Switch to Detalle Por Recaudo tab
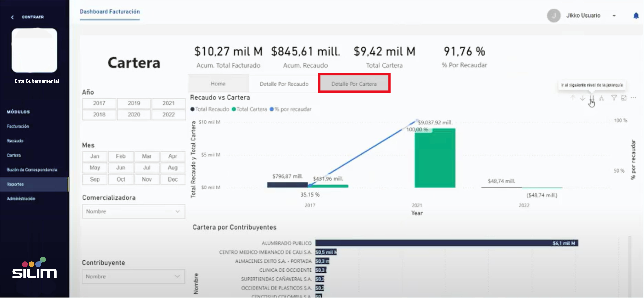644x298 pixels. pos(284,84)
